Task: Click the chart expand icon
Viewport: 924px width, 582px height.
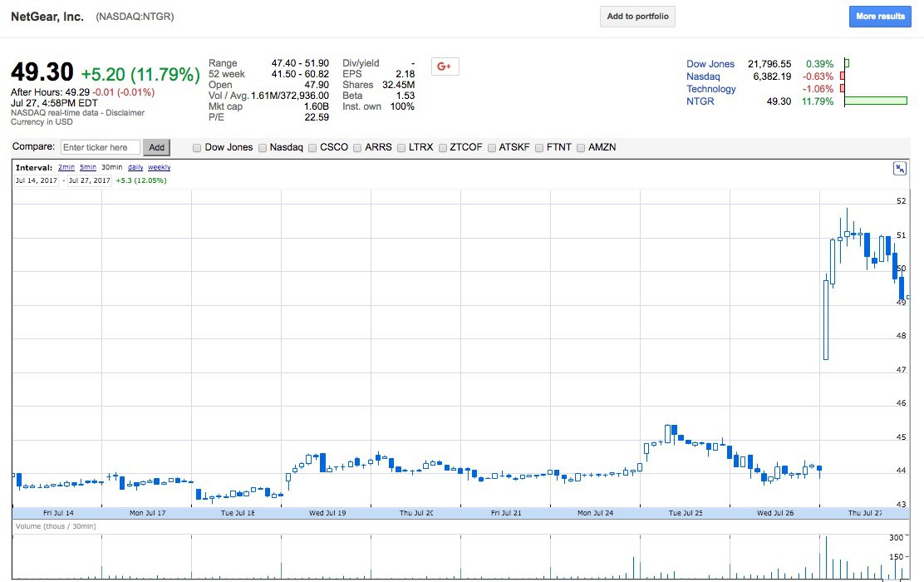Action: (899, 169)
